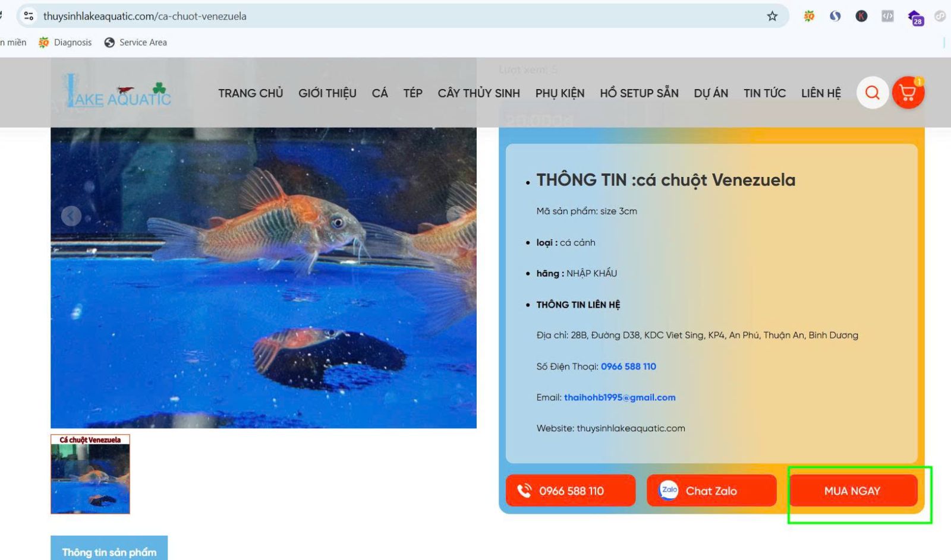Click the purple extension icon with badge 28

tap(915, 17)
